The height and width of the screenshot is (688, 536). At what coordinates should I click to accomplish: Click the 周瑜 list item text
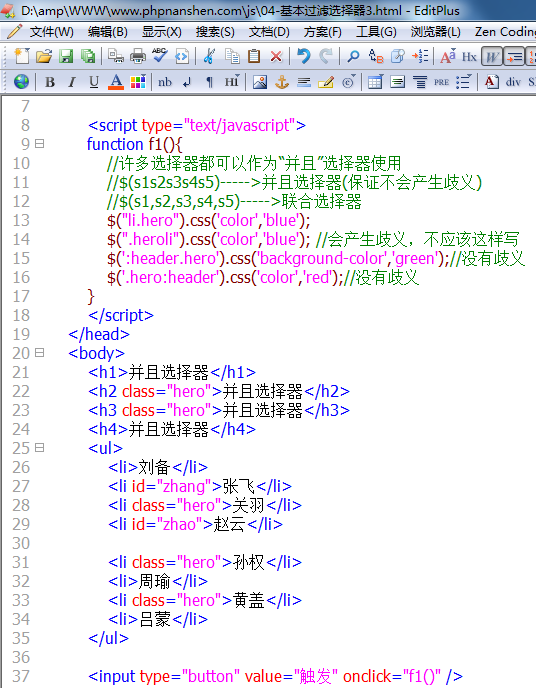tap(154, 581)
